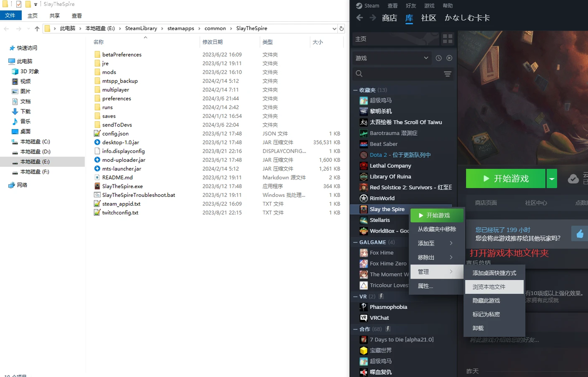The image size is (588, 377).
Task: Click the desktop-1.0.jar file icon
Action: point(97,142)
